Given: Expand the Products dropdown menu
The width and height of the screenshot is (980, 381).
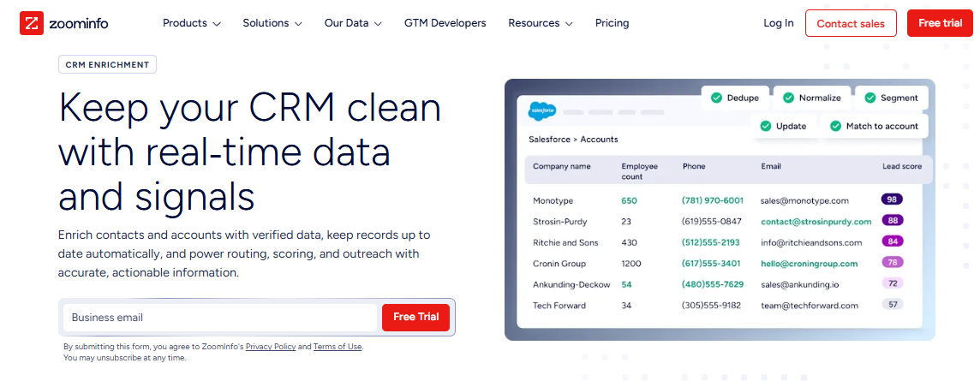Looking at the screenshot, I should [192, 23].
